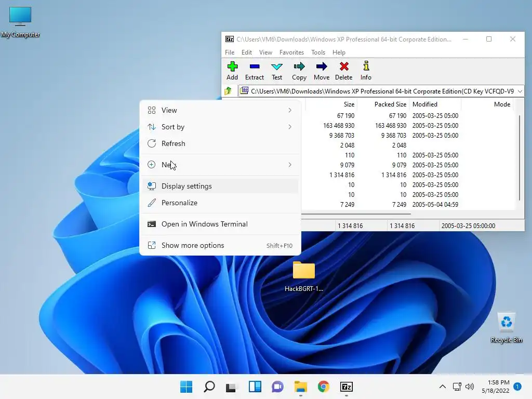The image size is (532, 399).
Task: Click the vertical scrollbar in file list
Action: [x=519, y=158]
